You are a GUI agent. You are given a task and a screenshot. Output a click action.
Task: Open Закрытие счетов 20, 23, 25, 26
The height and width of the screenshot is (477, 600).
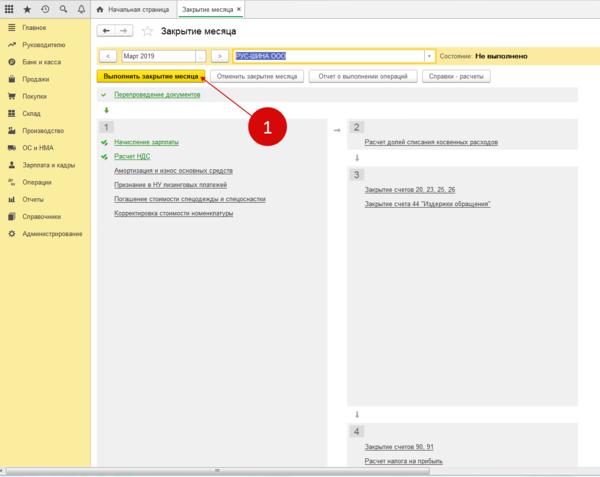[410, 189]
